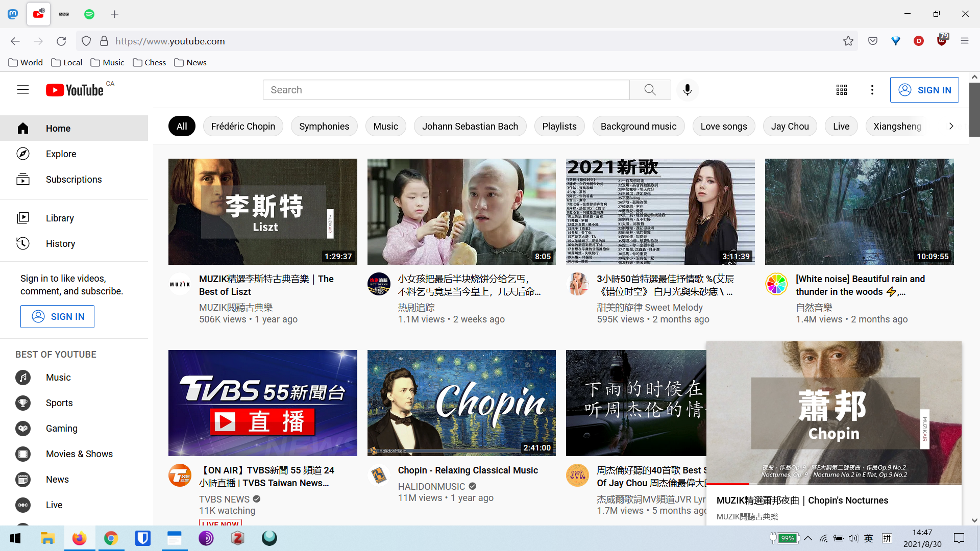Open History in the left sidebar
This screenshot has width=980, height=551.
point(60,243)
